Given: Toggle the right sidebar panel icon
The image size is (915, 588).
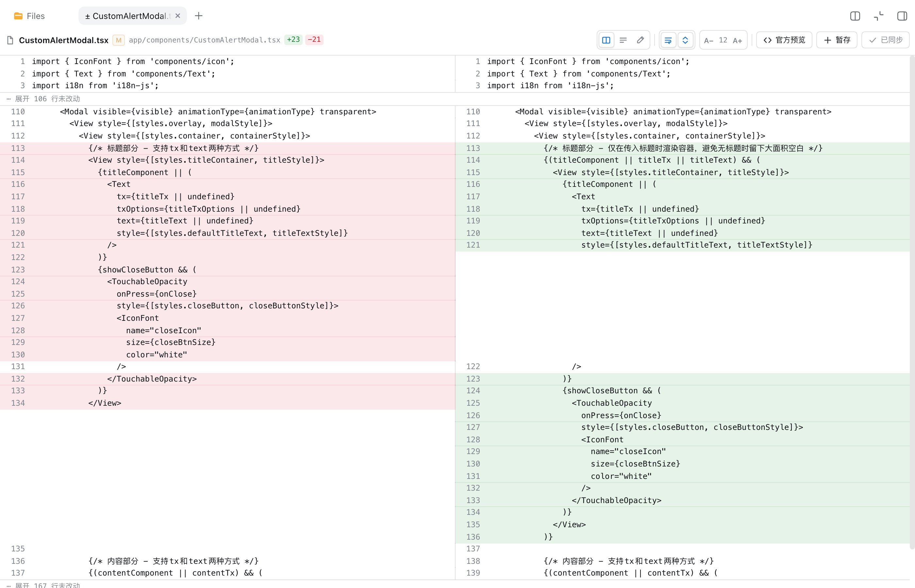Looking at the screenshot, I should point(902,16).
